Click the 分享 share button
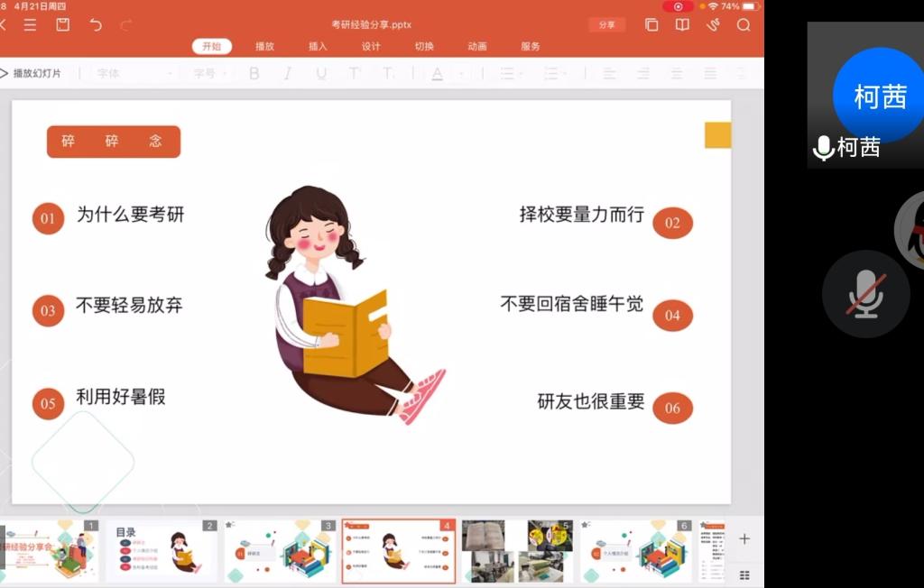Screen dimensions: 924x588 click(x=606, y=25)
